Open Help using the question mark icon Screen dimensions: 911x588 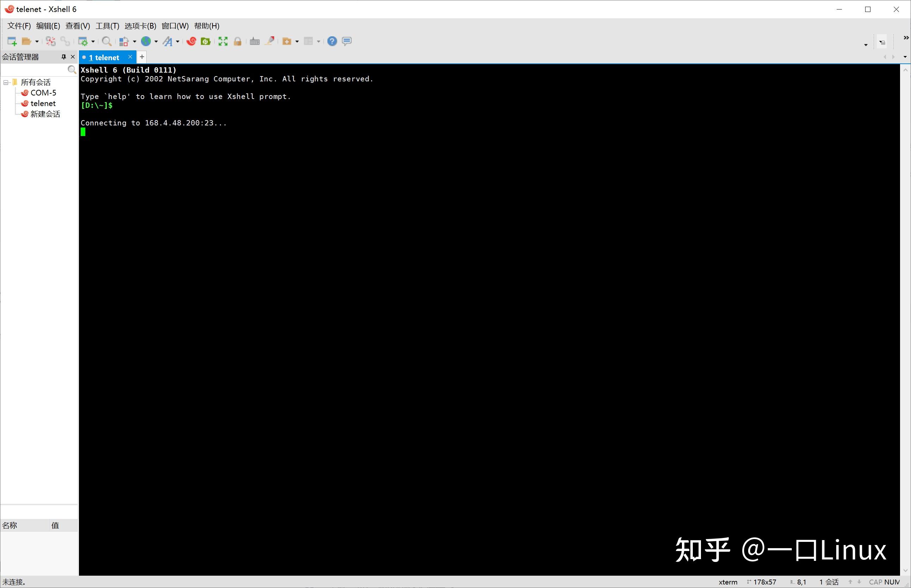coord(332,41)
